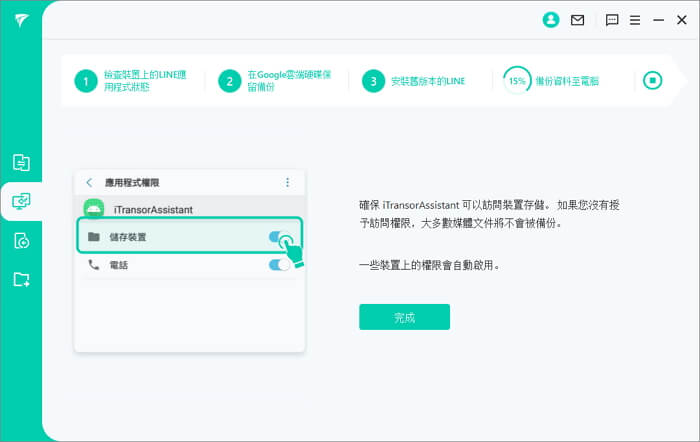Click the iTransor logo in the sidebar
Viewport: 700px width, 442px height.
click(x=21, y=20)
